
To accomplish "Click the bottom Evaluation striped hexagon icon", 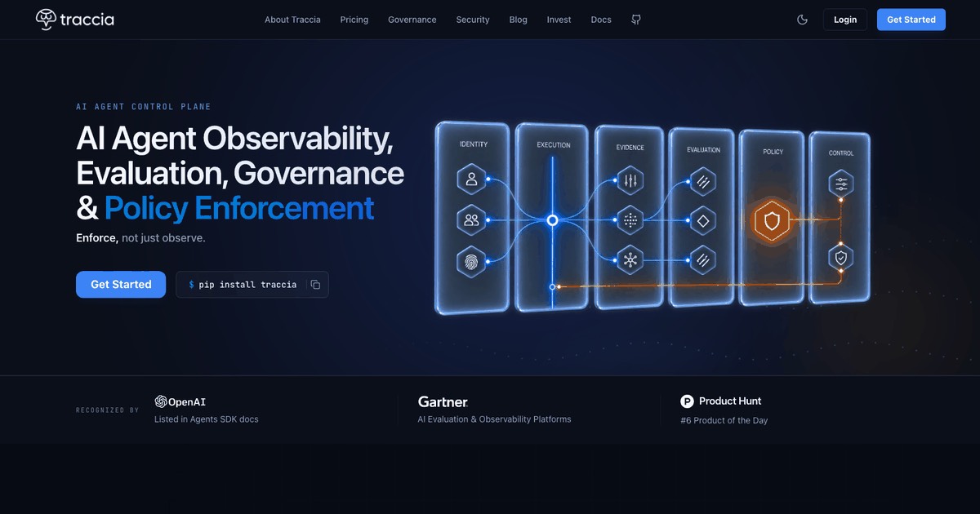I will point(702,259).
